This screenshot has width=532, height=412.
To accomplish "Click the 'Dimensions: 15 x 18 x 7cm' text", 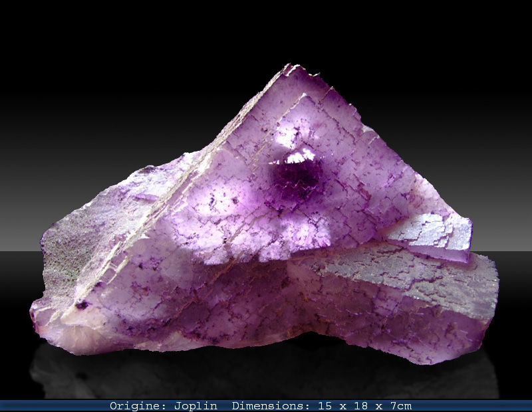I will pos(322,406).
